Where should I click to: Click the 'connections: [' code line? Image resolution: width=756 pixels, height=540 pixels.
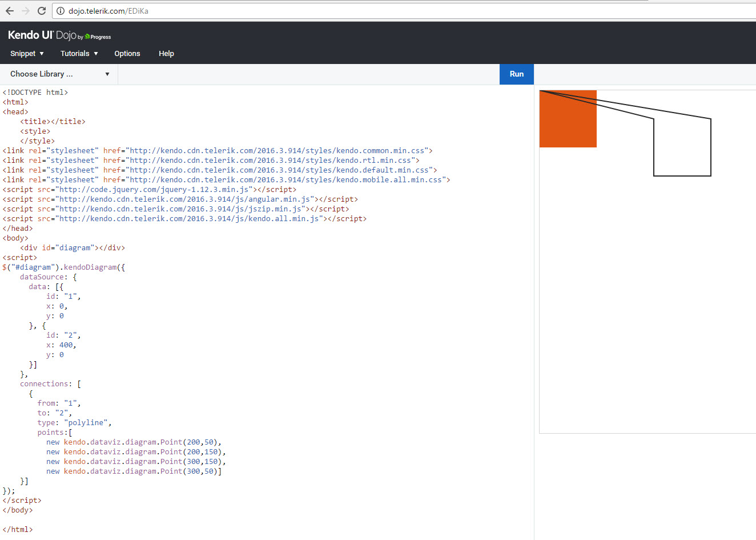coord(51,384)
